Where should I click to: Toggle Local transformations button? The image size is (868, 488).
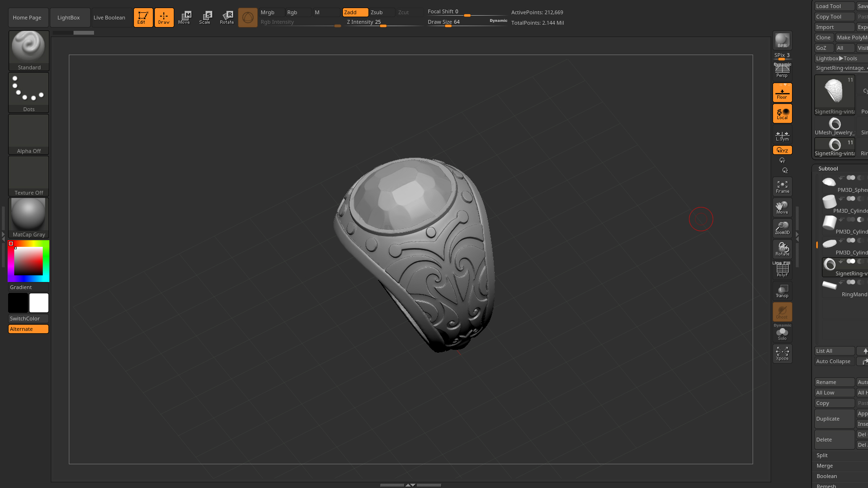pos(782,113)
